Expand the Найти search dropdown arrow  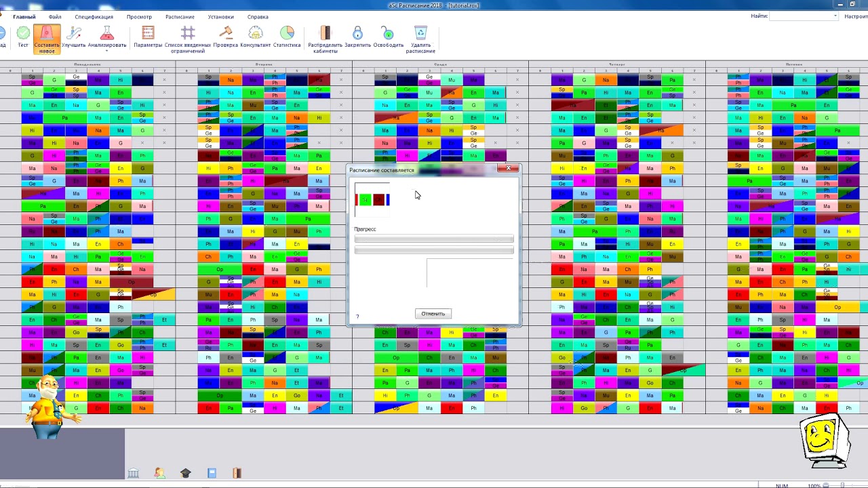(x=835, y=16)
